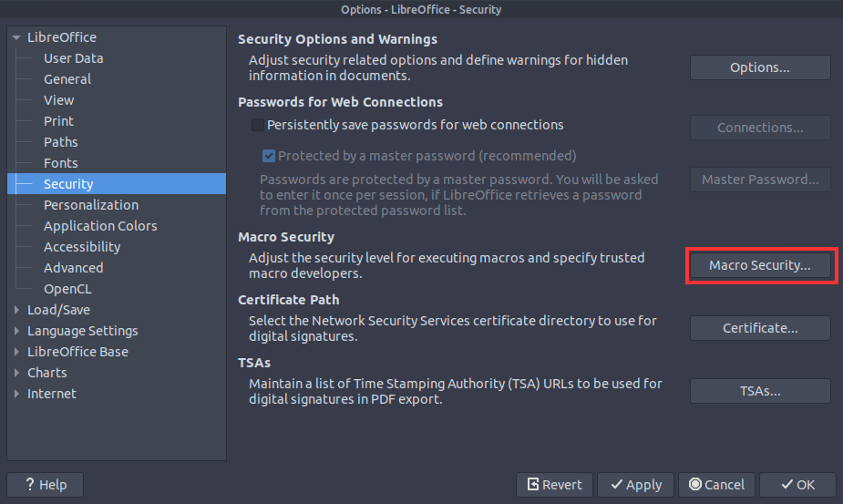Expand the Charts tree node

click(x=16, y=373)
